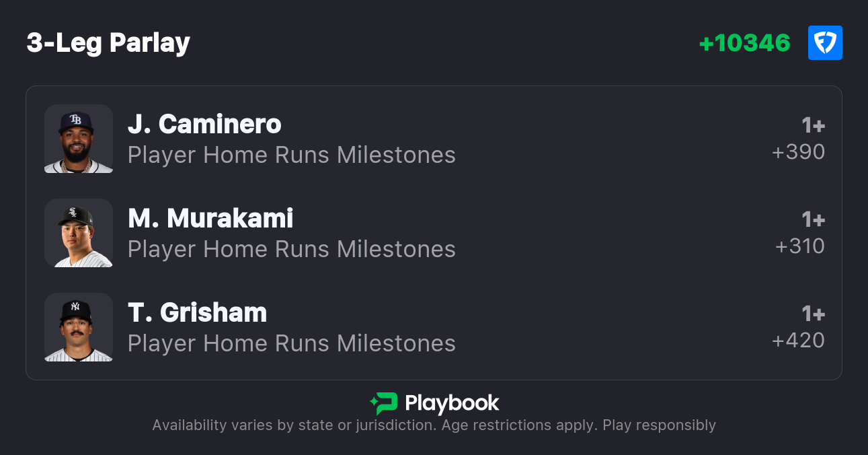Click the 3-Leg Parlay title
The width and height of the screenshot is (868, 455).
(x=108, y=43)
